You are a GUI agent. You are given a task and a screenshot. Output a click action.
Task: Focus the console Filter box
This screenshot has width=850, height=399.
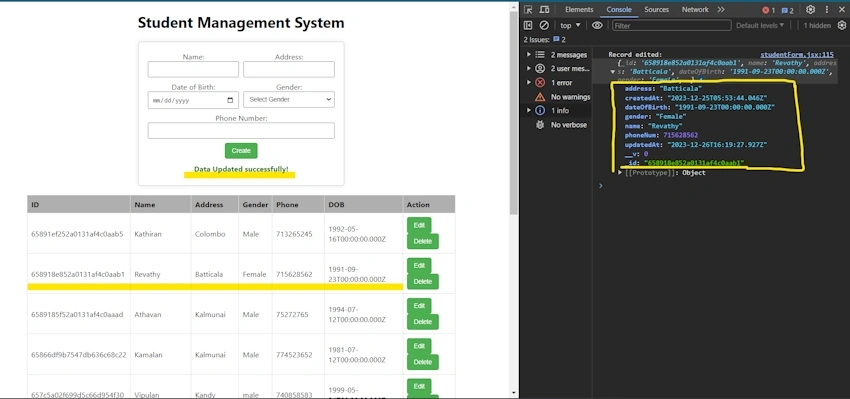[671, 25]
